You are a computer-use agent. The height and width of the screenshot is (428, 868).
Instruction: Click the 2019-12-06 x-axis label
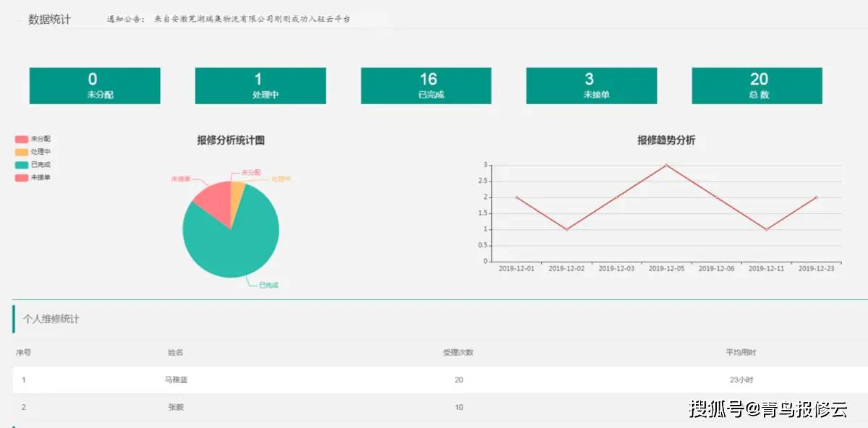point(716,268)
